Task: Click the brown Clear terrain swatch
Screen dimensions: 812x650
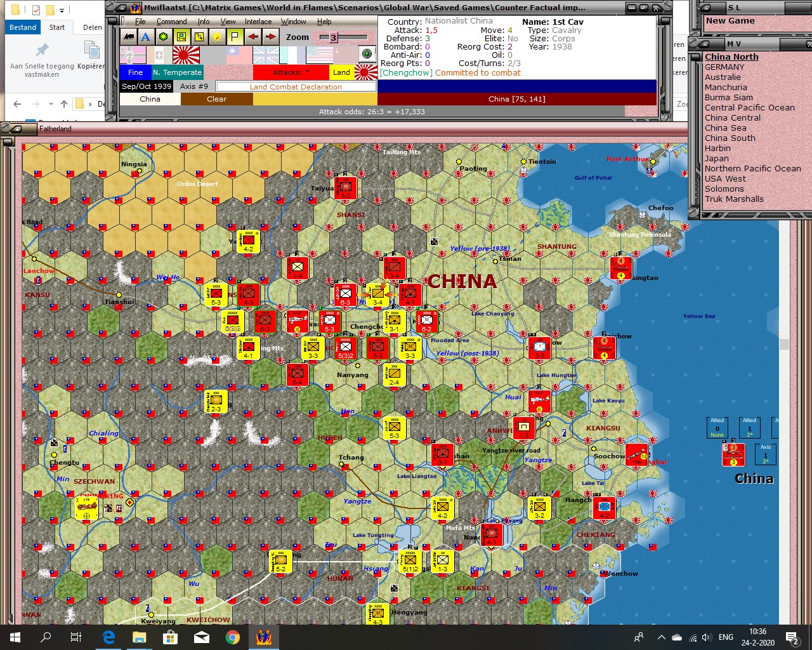Action: (216, 99)
